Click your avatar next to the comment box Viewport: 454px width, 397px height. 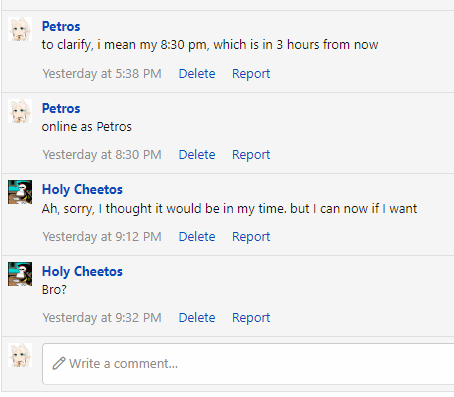pyautogui.click(x=20, y=355)
